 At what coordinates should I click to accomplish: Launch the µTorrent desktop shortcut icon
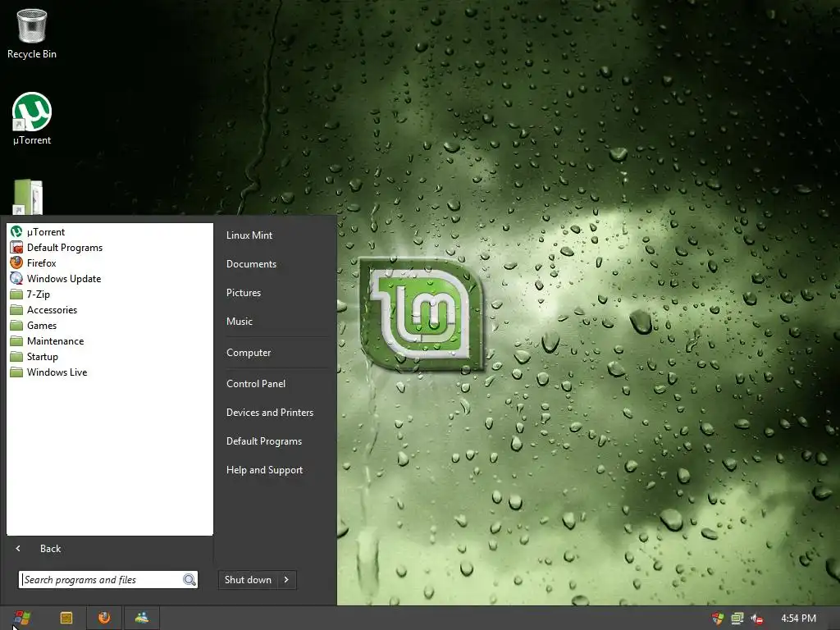point(32,112)
